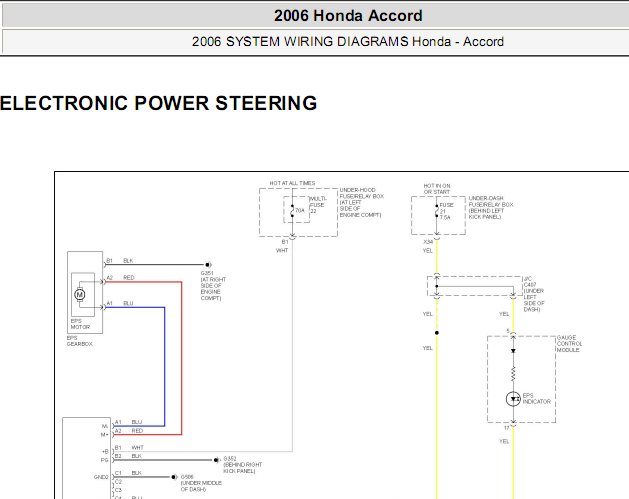The width and height of the screenshot is (629, 499).
Task: Click the M+ terminal label
Action: (x=104, y=435)
